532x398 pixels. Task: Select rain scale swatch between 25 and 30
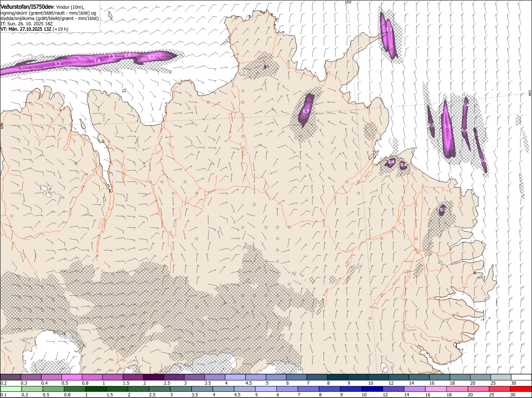500,389
